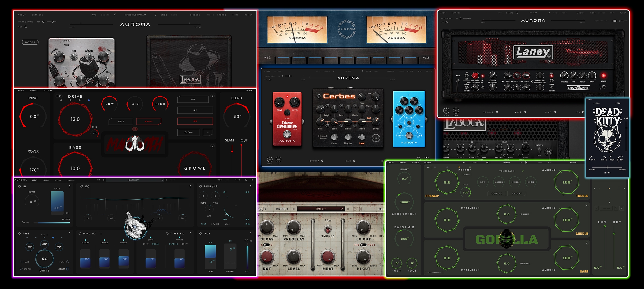
Task: Click the red power light on the Laney Ironheart amp
Action: (x=604, y=75)
